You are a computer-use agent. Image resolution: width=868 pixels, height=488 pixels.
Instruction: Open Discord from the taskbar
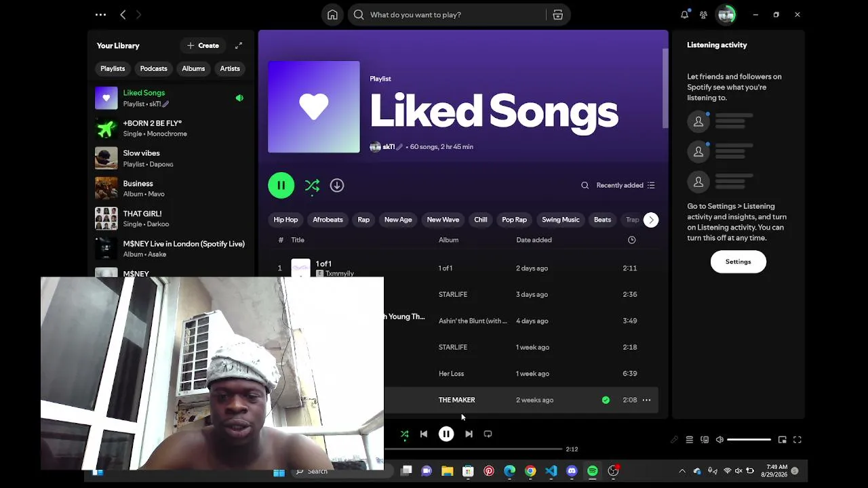click(572, 471)
